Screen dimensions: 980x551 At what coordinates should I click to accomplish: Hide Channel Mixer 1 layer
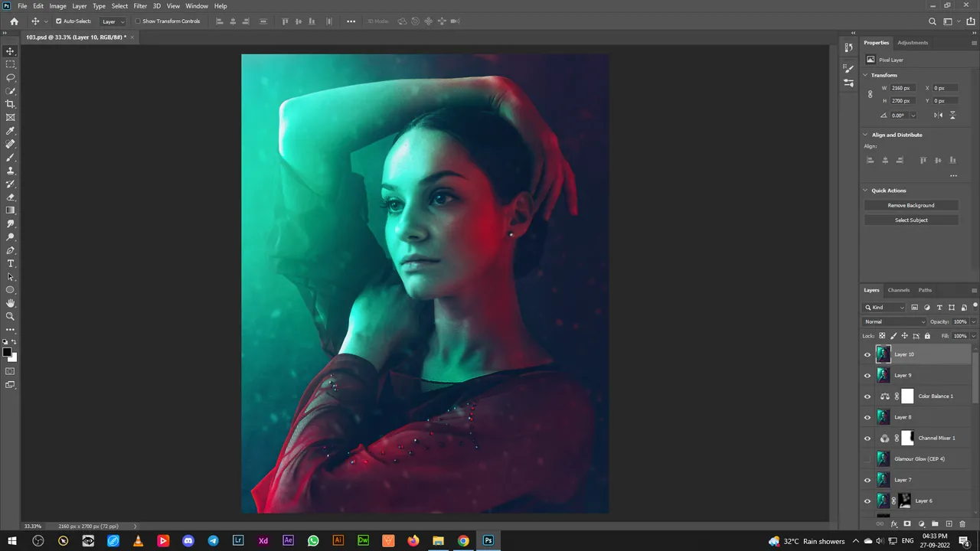(x=867, y=438)
